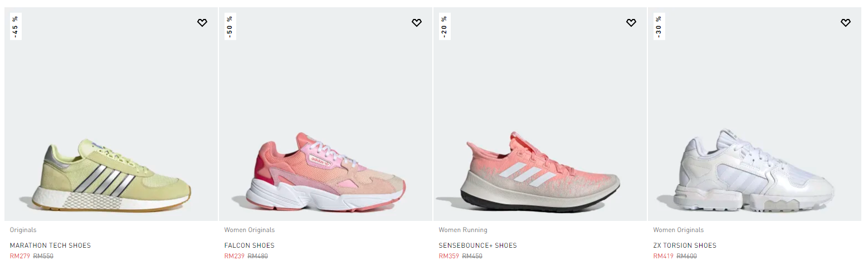Click the -20 % discount badge
868x265 pixels.
pos(444,27)
